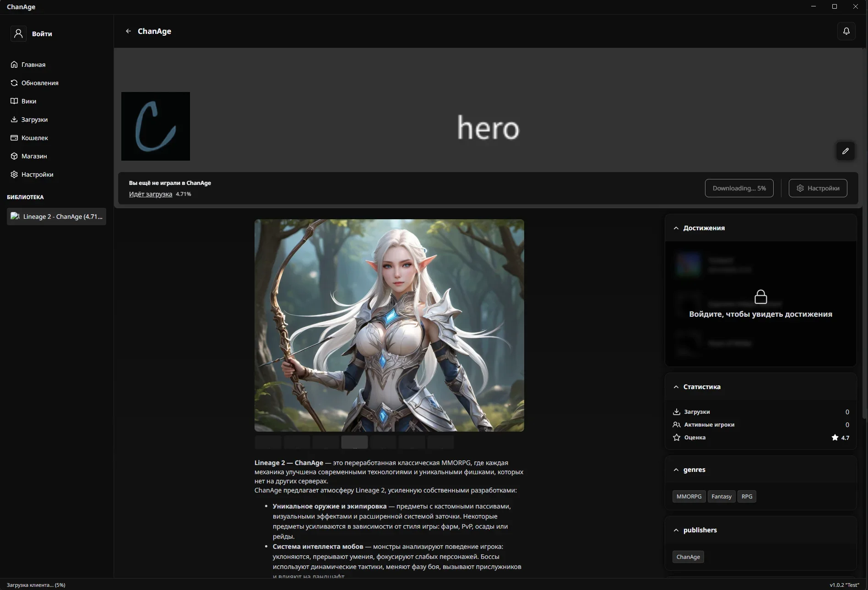Click the lock icon in the achievements panel
868x590 pixels.
tap(761, 297)
